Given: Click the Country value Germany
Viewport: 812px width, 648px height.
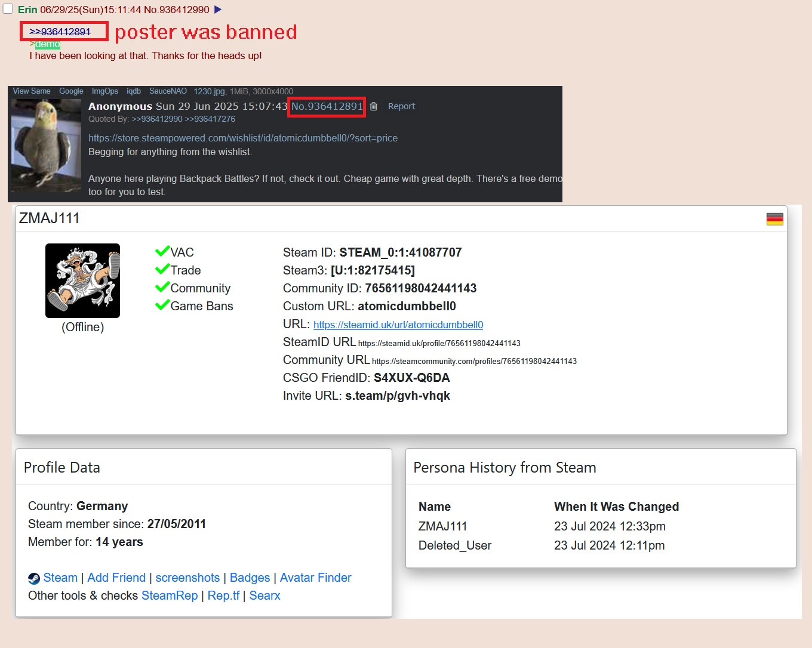Looking at the screenshot, I should (x=102, y=506).
